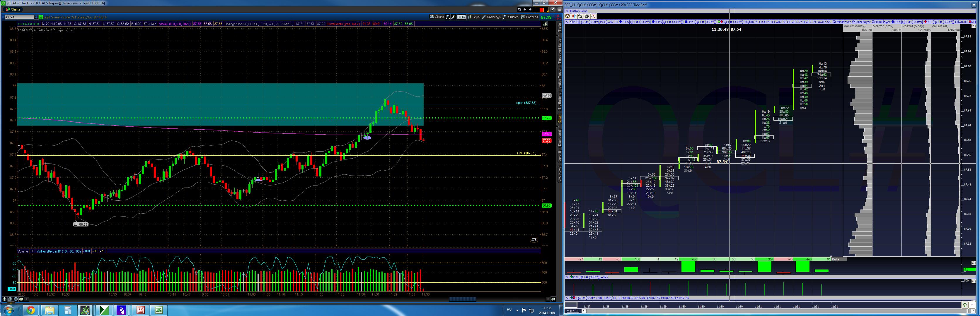Toggle the VOL[QCL#] study marker

(x=571, y=277)
